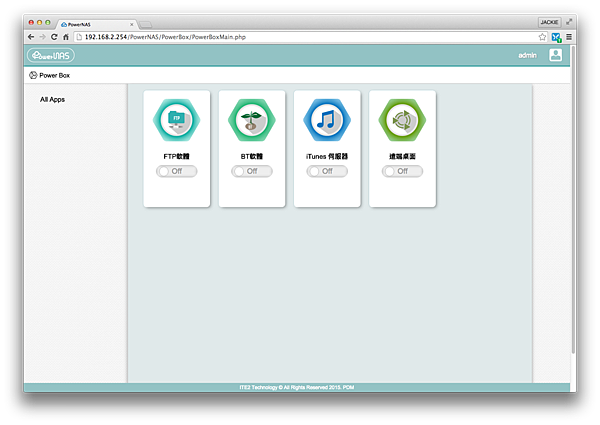Click the ITE2 Technology footer copyright text
Image resolution: width=600 pixels, height=425 pixels.
click(297, 387)
